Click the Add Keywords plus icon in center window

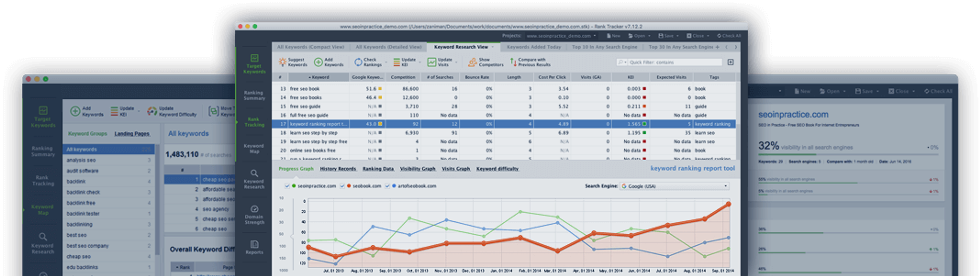coord(318,62)
